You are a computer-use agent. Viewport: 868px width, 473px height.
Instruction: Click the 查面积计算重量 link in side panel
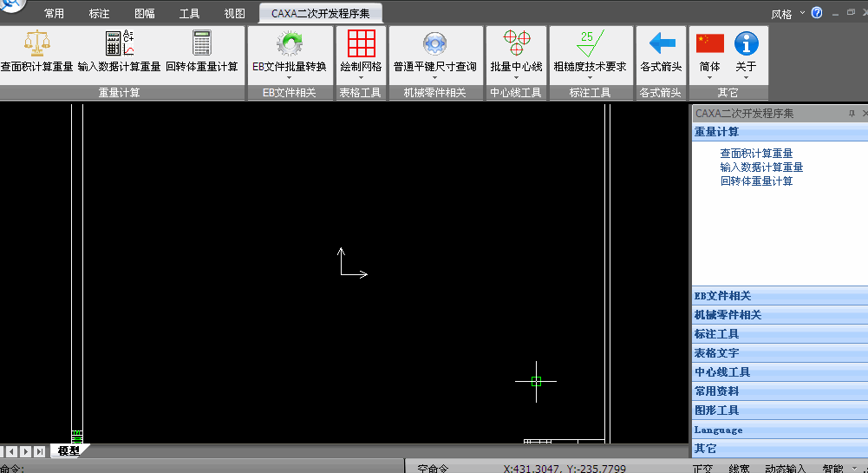point(756,154)
